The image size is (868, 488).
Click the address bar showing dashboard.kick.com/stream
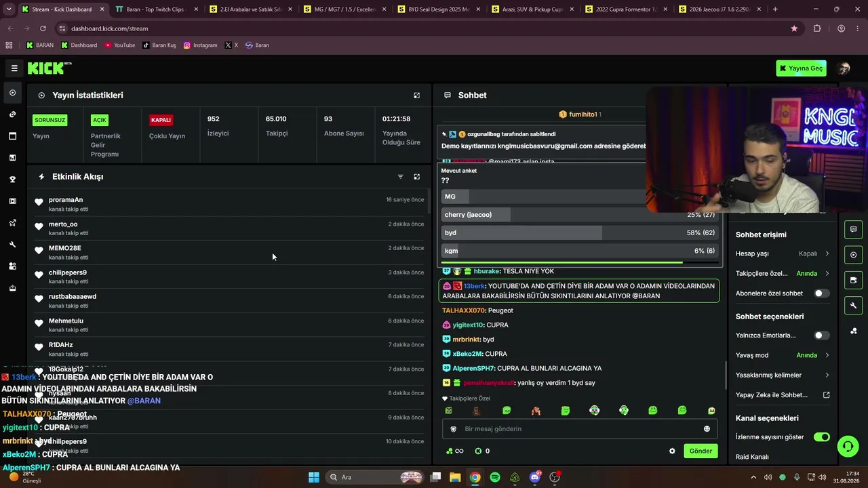[x=420, y=28]
